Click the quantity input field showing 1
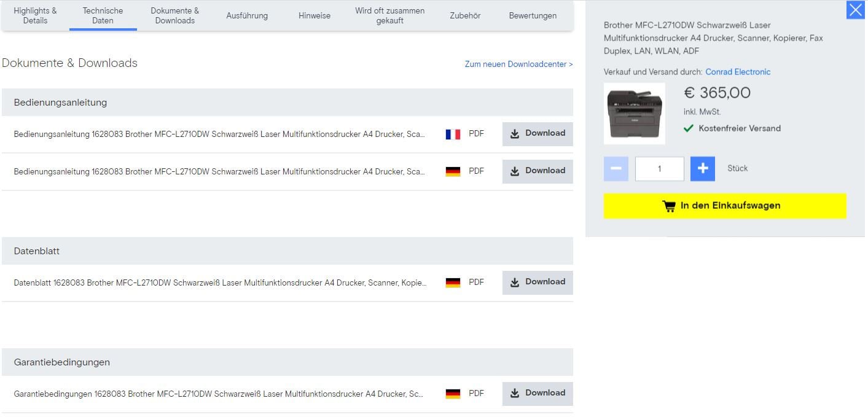Image resolution: width=868 pixels, height=417 pixels. 659,168
